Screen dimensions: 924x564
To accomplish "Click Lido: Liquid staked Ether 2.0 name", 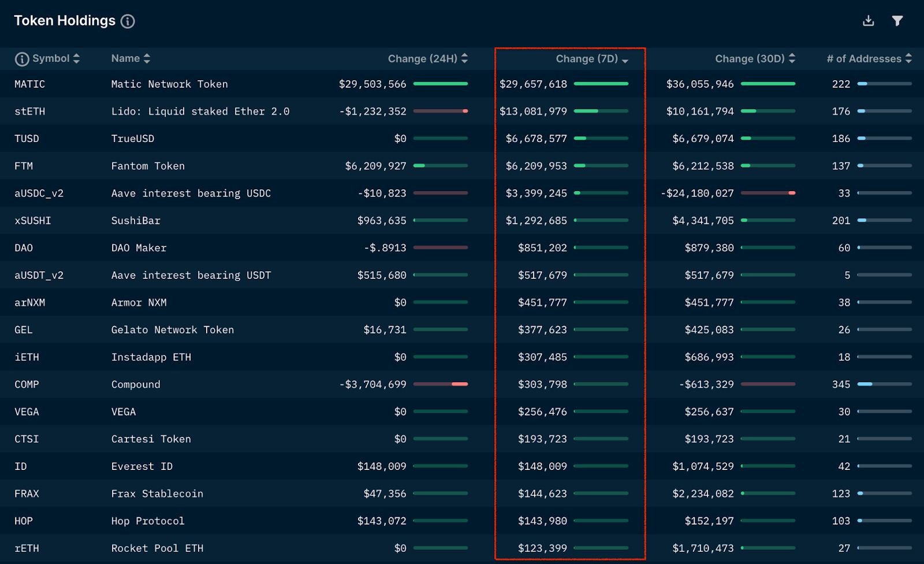I will [x=200, y=111].
